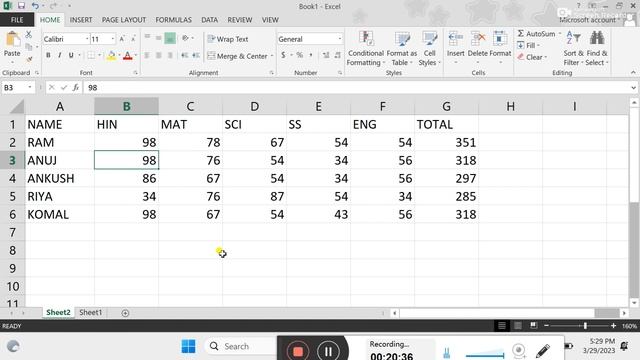This screenshot has width=640, height=360.
Task: Click the Cut scissors icon
Action: point(29,35)
